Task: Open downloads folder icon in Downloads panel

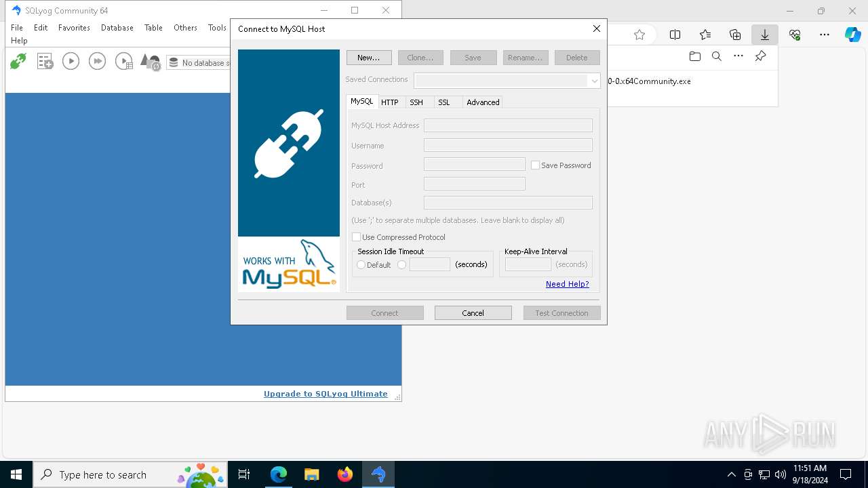Action: click(x=694, y=56)
